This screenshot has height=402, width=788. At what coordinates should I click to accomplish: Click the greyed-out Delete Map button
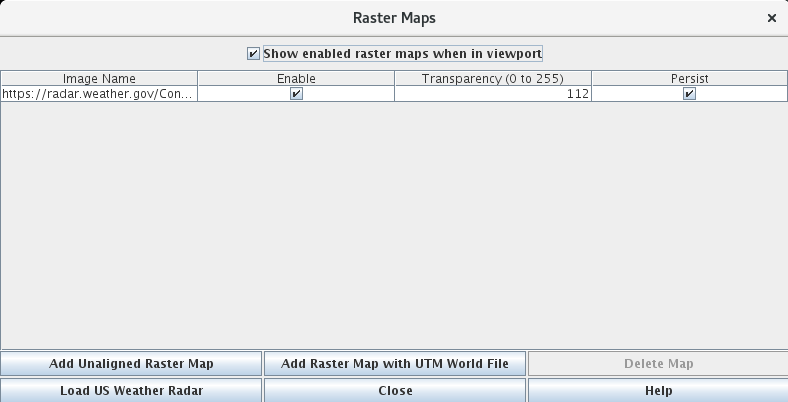[x=658, y=363]
